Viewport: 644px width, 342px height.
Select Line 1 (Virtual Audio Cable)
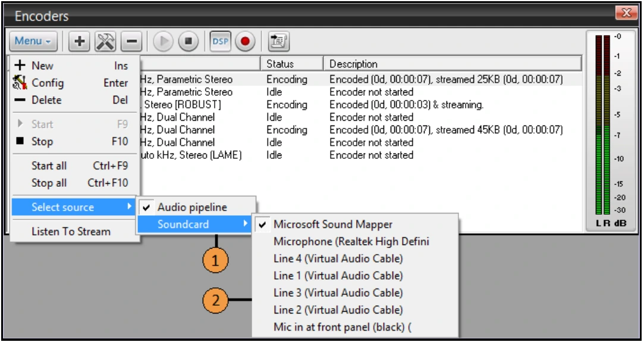(355, 276)
